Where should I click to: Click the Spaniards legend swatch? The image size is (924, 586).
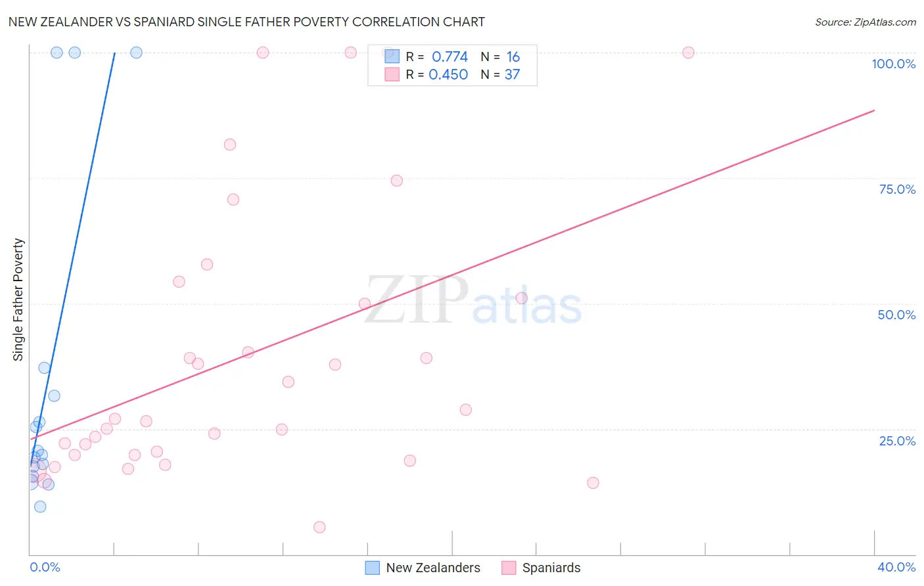click(509, 568)
